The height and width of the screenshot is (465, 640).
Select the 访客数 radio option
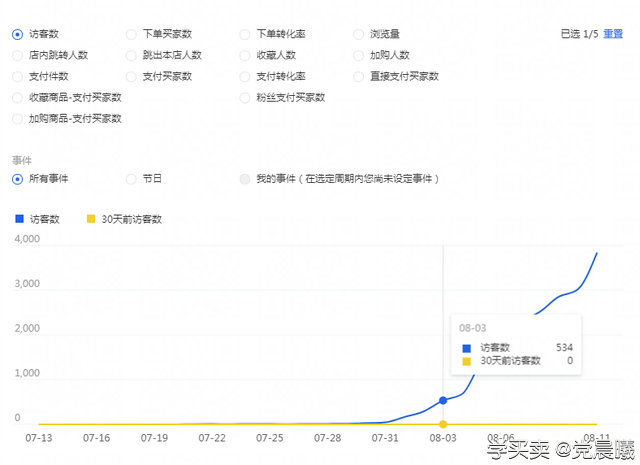18,34
